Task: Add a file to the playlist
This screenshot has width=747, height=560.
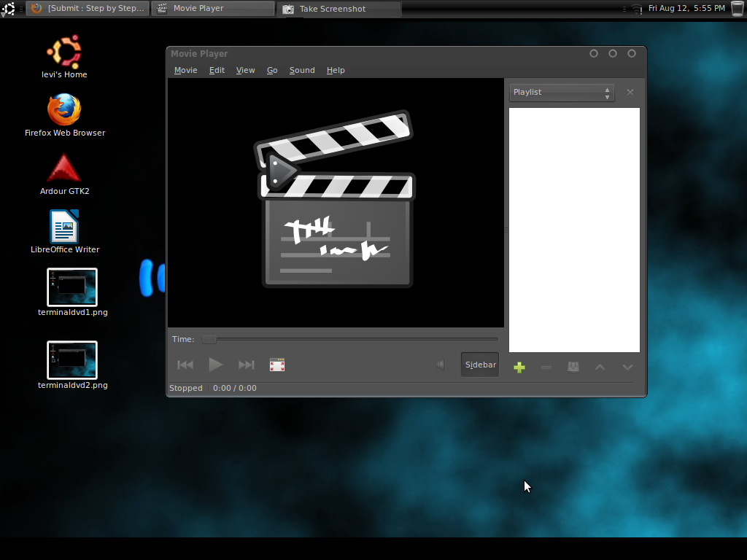Action: pos(519,367)
